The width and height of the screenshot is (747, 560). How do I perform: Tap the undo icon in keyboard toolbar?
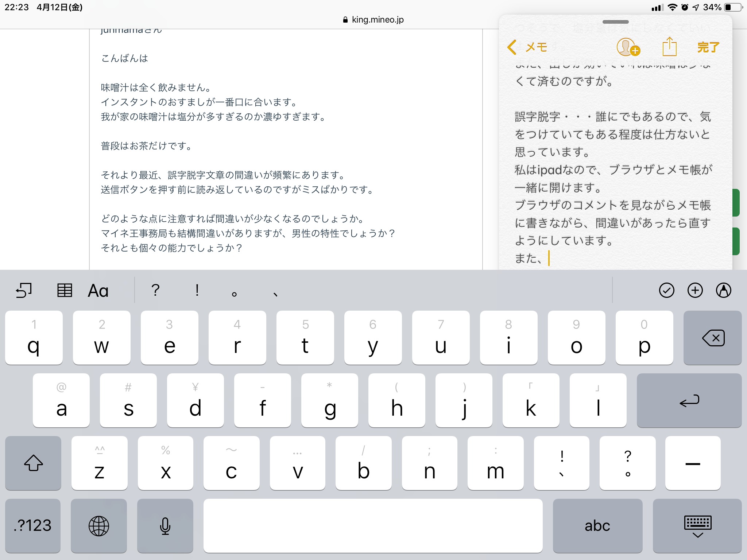[x=24, y=291]
